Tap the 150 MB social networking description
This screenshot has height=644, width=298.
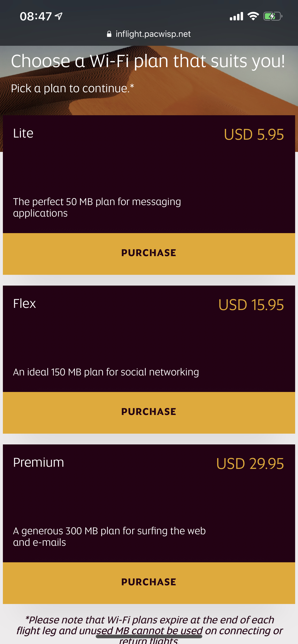click(x=106, y=372)
